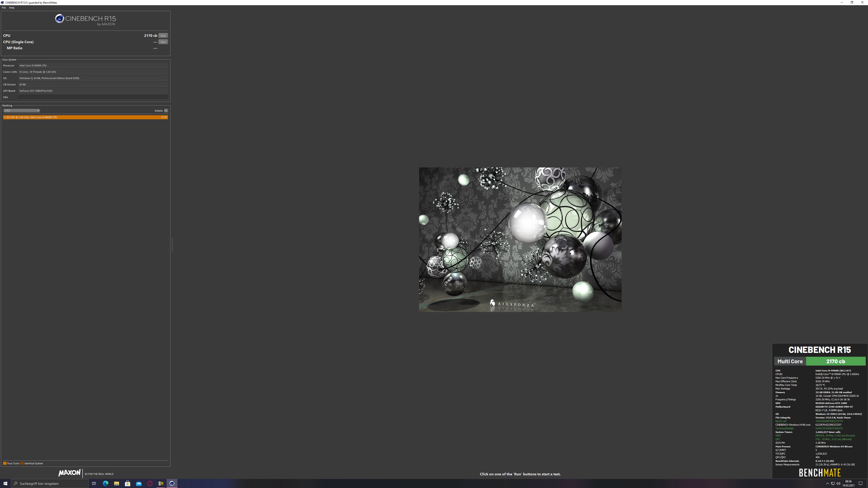Image resolution: width=868 pixels, height=488 pixels.
Task: Click the Bench.cof file integrity entry
Action: click(x=781, y=421)
